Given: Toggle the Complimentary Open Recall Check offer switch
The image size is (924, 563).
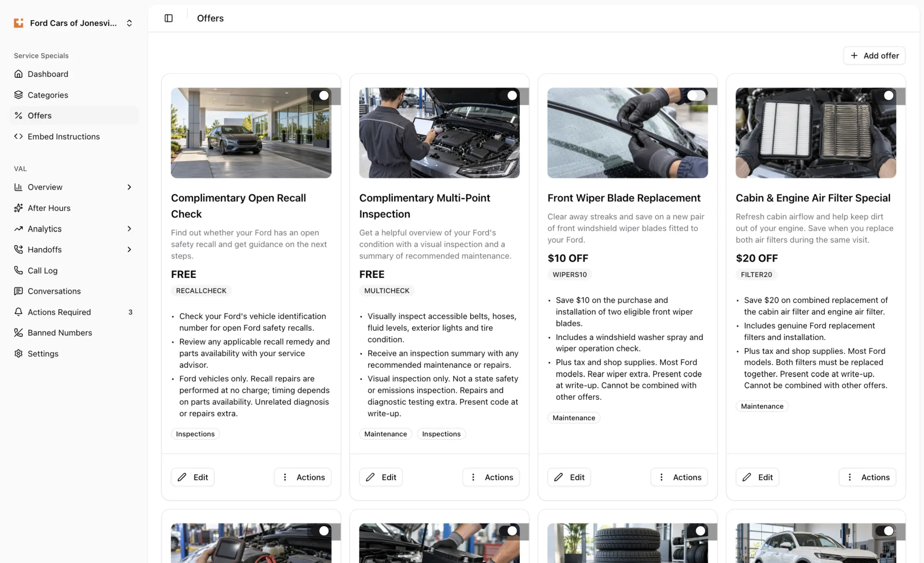Looking at the screenshot, I should (320, 95).
